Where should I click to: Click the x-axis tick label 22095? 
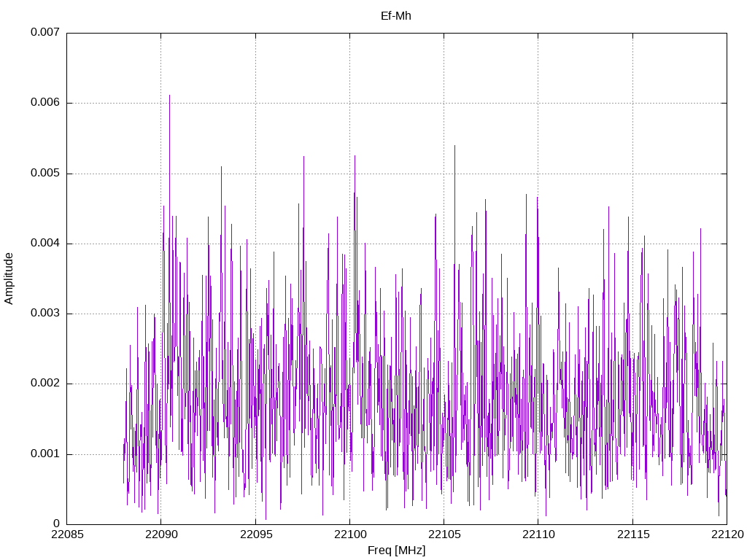click(256, 534)
